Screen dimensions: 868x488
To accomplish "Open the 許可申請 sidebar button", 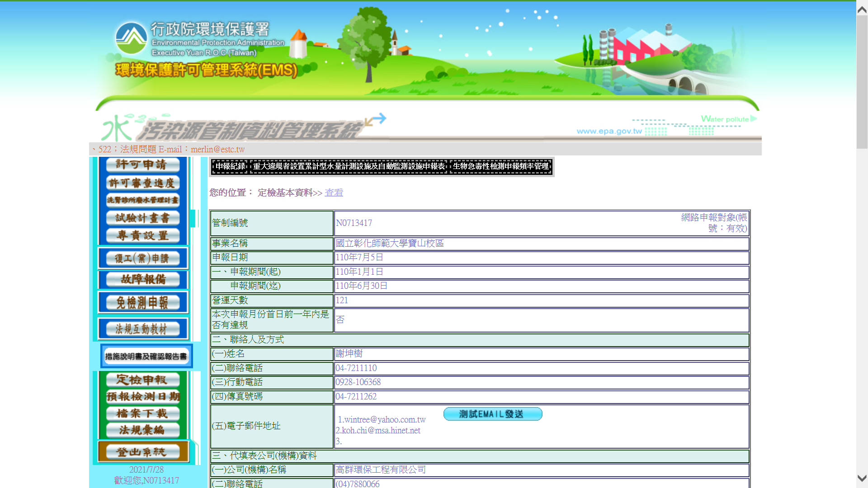I will pyautogui.click(x=143, y=165).
